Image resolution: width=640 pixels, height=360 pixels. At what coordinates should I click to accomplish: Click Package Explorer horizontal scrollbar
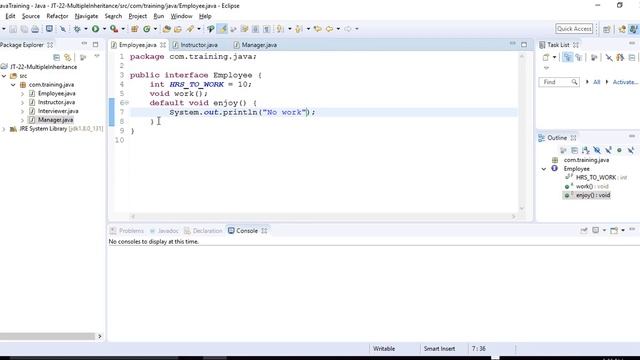coord(47,336)
